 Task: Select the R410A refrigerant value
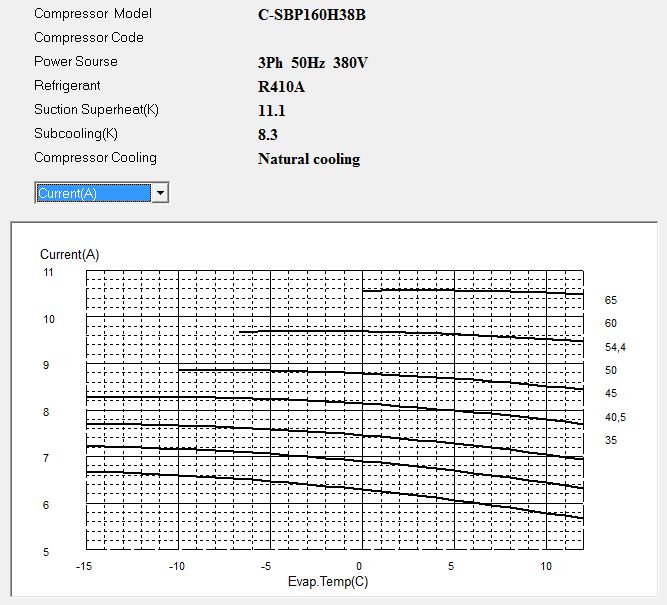[281, 87]
